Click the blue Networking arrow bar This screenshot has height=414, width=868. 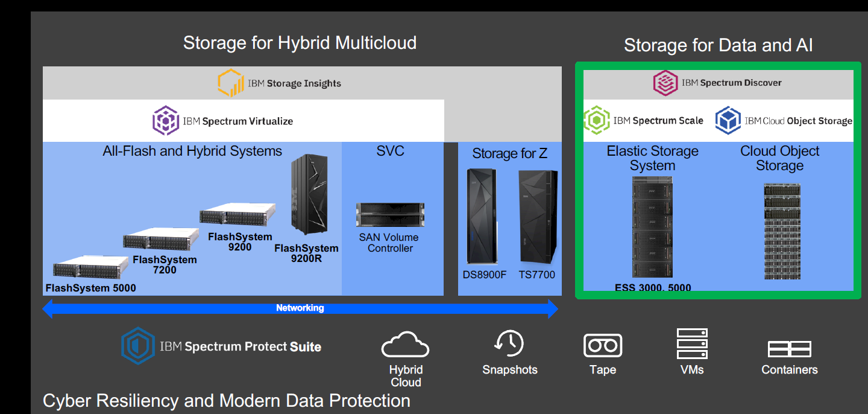300,308
